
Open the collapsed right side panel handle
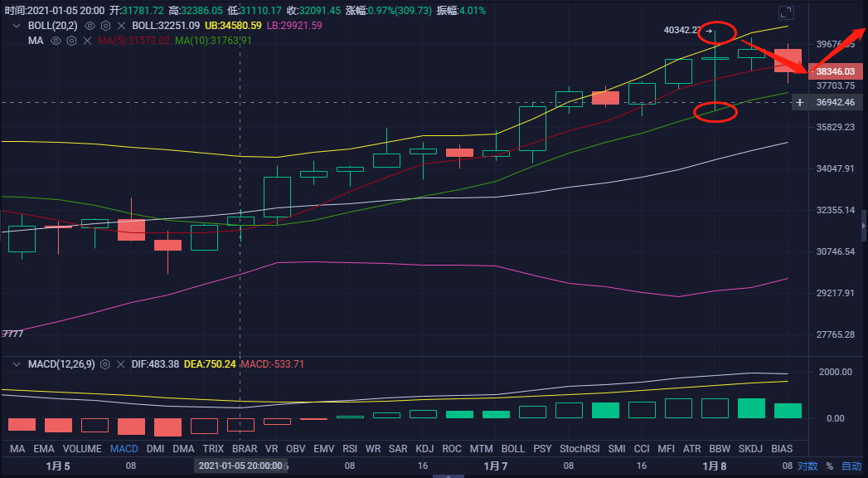tap(864, 226)
